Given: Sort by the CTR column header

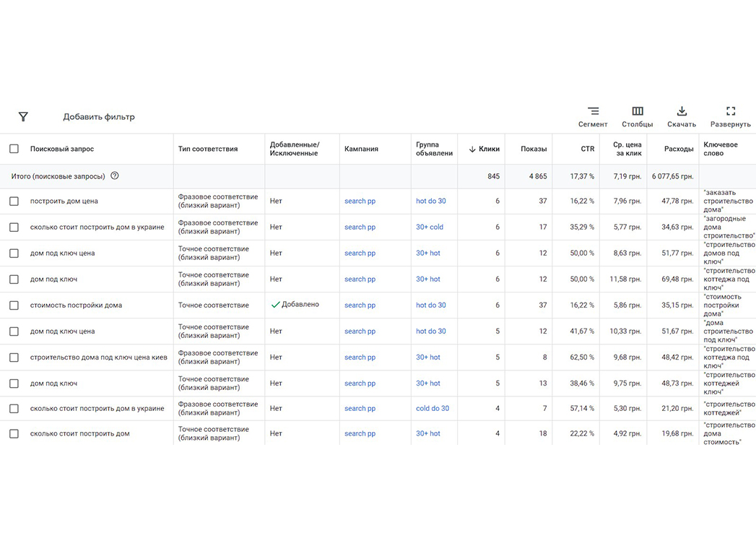Looking at the screenshot, I should (x=587, y=149).
